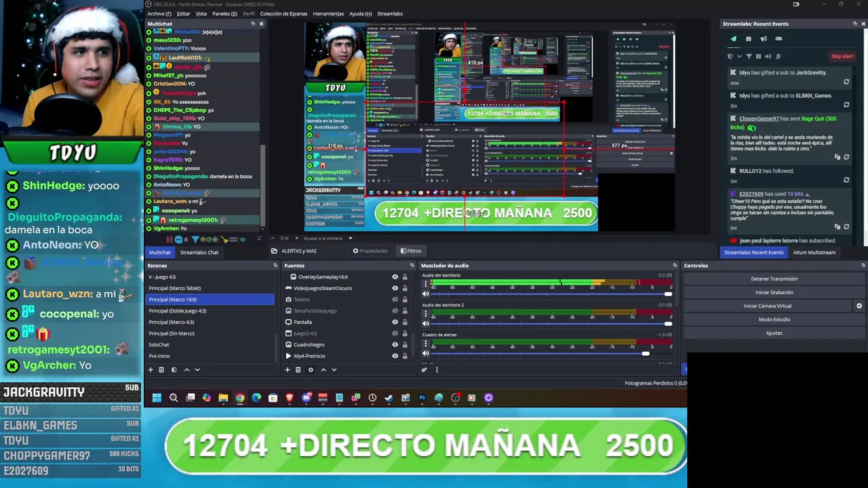The width and height of the screenshot is (868, 488).
Task: Pop out the Multichat dock
Action: click(253, 24)
